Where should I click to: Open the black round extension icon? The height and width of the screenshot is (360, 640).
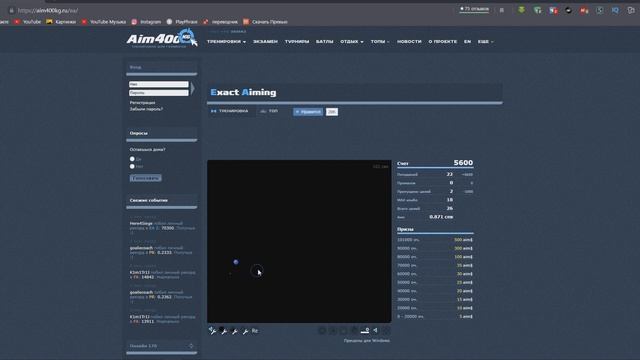(x=569, y=10)
